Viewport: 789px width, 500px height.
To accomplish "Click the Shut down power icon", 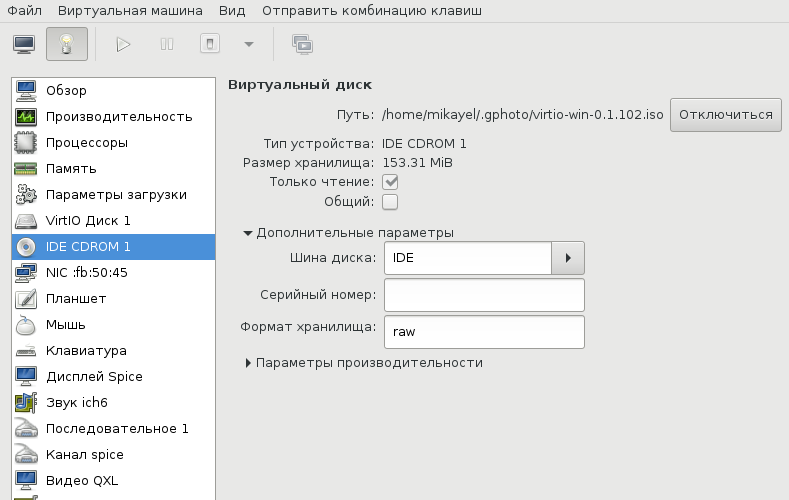I will [208, 44].
